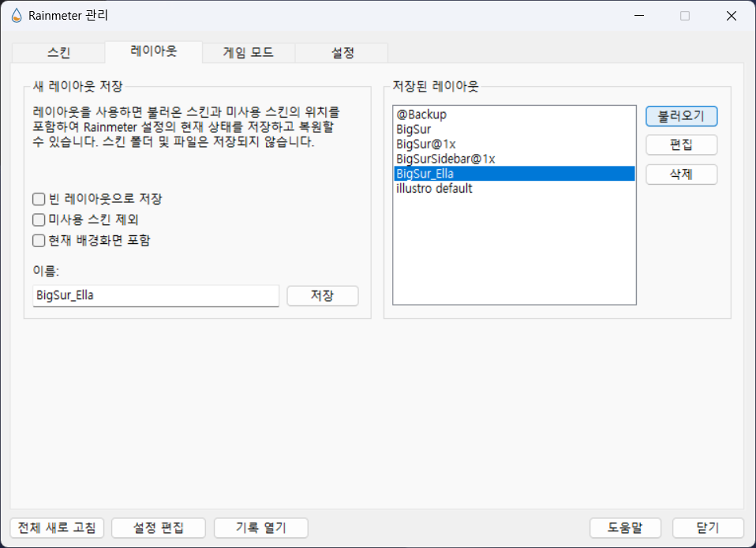
Task: Open 설정 편집 button
Action: (159, 527)
